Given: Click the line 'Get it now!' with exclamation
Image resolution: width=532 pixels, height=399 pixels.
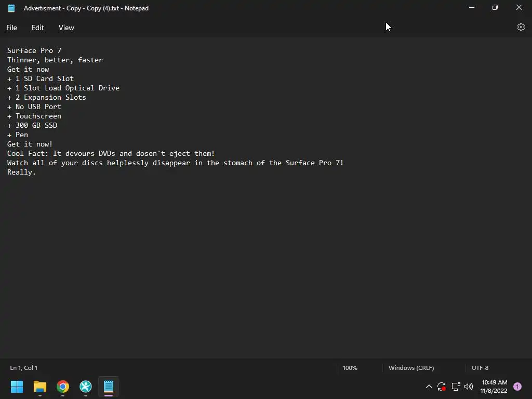Looking at the screenshot, I should 30,144.
